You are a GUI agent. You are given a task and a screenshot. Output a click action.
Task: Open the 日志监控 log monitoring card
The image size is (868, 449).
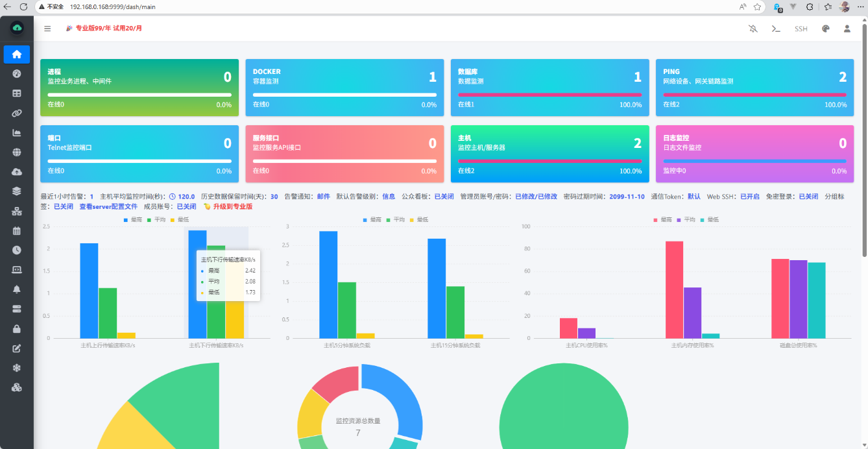pyautogui.click(x=754, y=154)
